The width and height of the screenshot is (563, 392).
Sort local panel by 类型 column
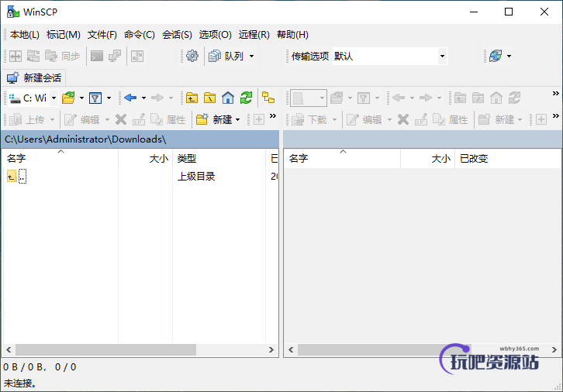click(219, 158)
